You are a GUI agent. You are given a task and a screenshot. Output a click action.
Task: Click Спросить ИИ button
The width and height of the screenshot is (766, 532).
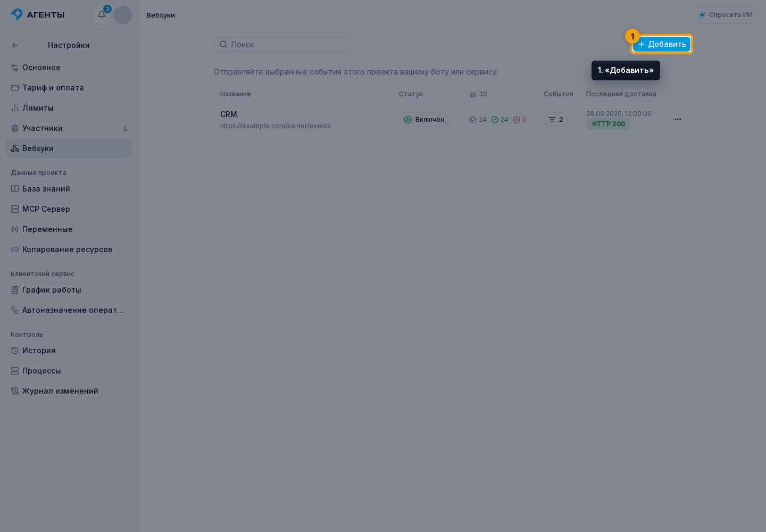pos(726,15)
